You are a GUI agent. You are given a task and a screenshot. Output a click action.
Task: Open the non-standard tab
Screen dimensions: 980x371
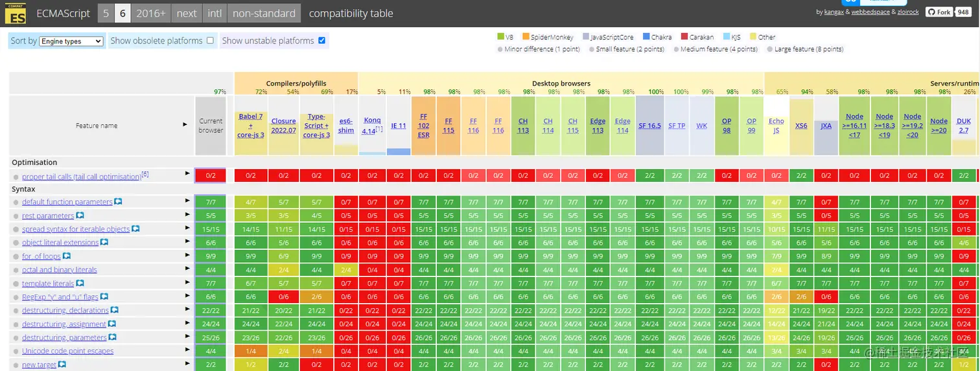click(x=264, y=13)
